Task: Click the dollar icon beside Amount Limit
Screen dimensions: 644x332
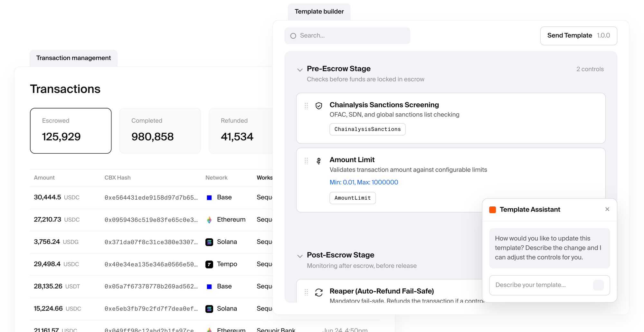Action: (319, 161)
